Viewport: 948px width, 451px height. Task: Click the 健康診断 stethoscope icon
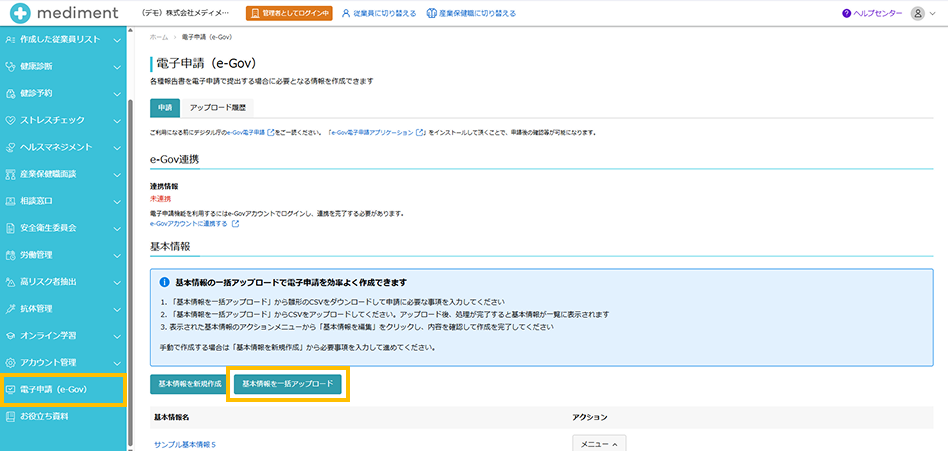(10, 67)
